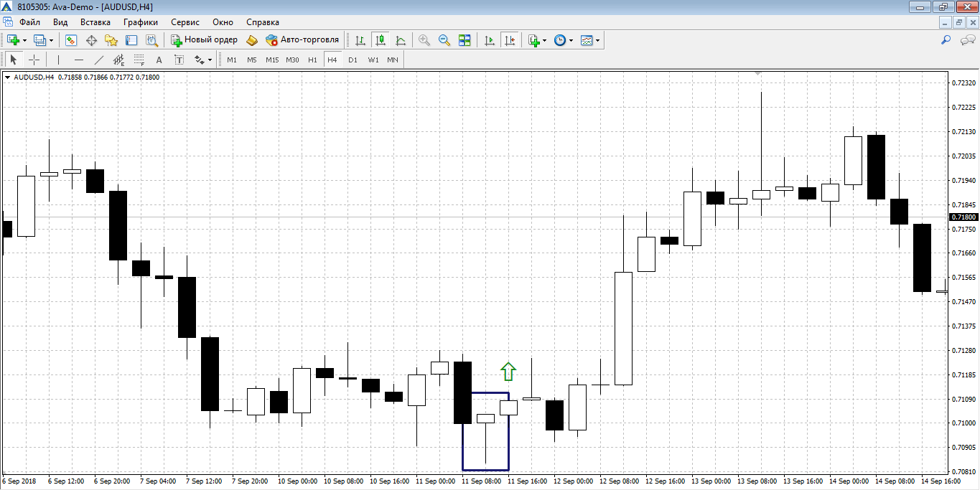This screenshot has height=490, width=980.
Task: Open the Navigator favorites folder icon
Action: click(111, 40)
